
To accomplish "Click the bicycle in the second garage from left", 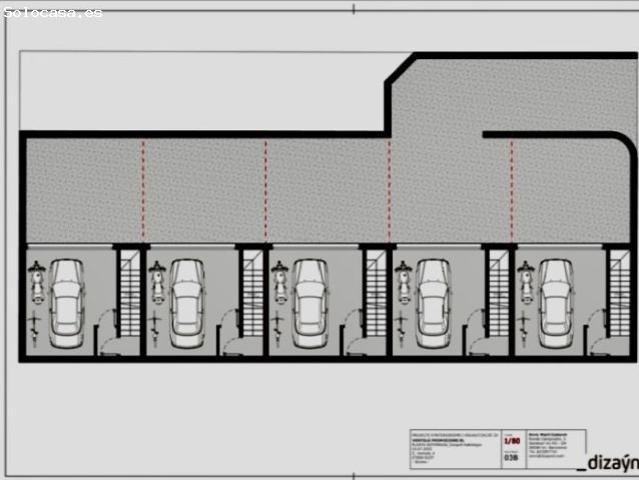I will click(157, 323).
